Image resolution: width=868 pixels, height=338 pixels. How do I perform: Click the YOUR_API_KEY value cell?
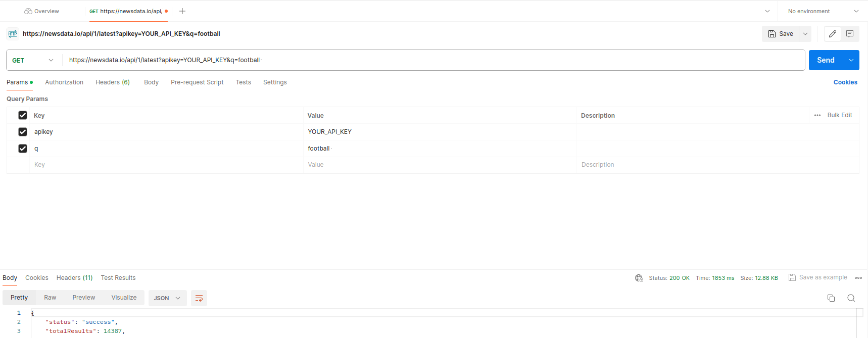[x=440, y=132]
